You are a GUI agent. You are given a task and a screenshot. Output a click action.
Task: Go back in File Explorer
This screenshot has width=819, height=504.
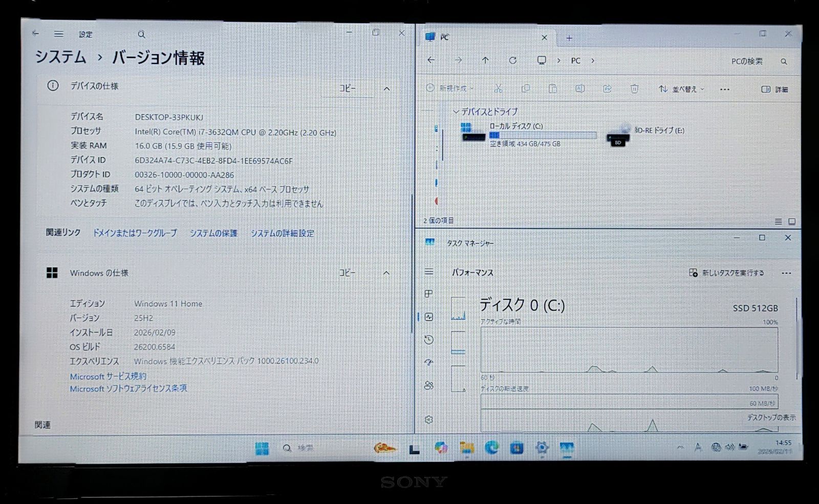pyautogui.click(x=431, y=60)
